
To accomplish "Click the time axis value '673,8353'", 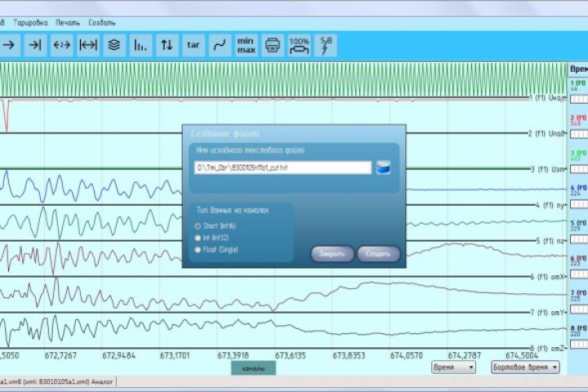I will coord(349,355).
